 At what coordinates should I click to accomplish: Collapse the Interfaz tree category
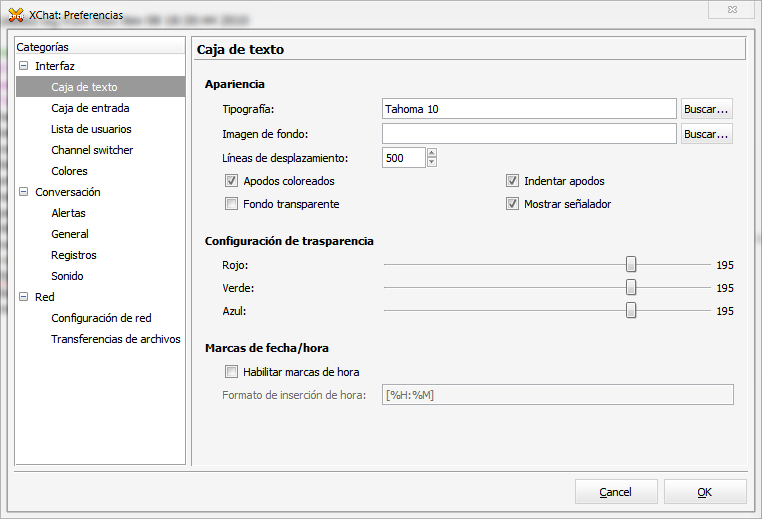coord(24,66)
